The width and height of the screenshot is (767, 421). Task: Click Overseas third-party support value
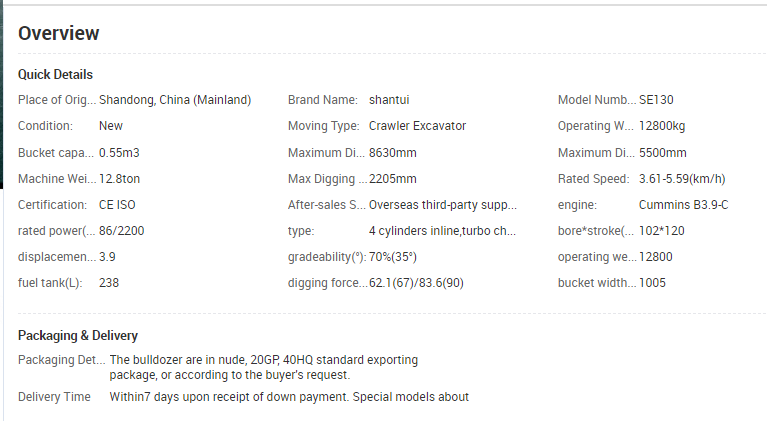[x=442, y=205]
